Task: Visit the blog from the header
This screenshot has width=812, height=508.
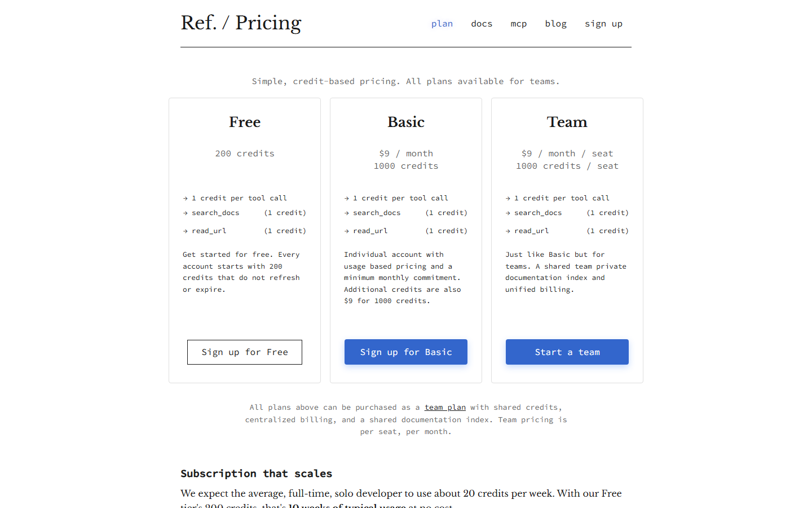Action: coord(555,24)
